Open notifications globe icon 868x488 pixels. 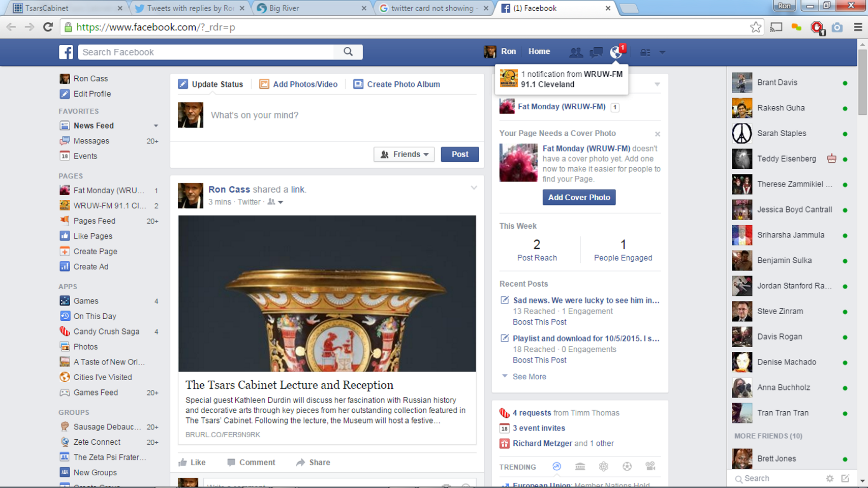[616, 52]
